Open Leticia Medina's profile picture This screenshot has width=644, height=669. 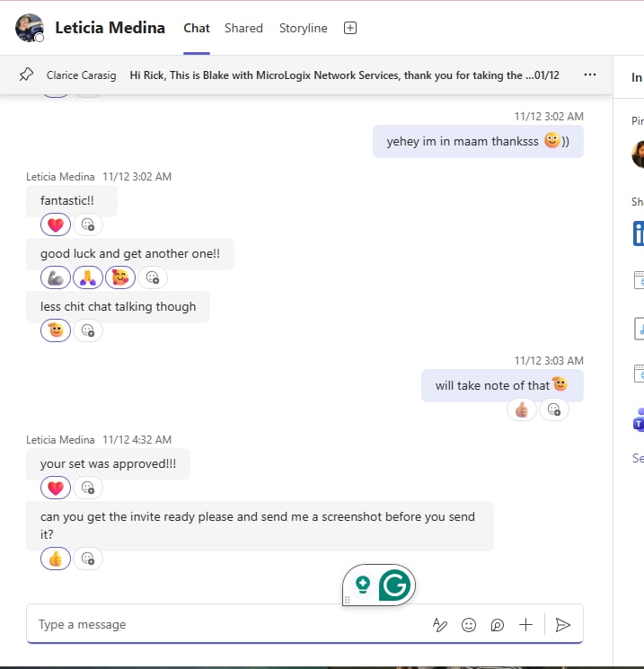pyautogui.click(x=29, y=28)
